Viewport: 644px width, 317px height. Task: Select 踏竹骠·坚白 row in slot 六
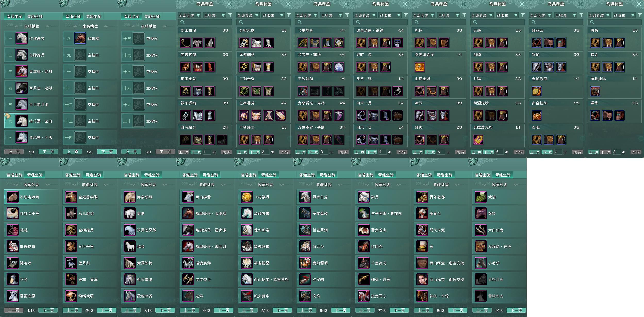[x=31, y=121]
